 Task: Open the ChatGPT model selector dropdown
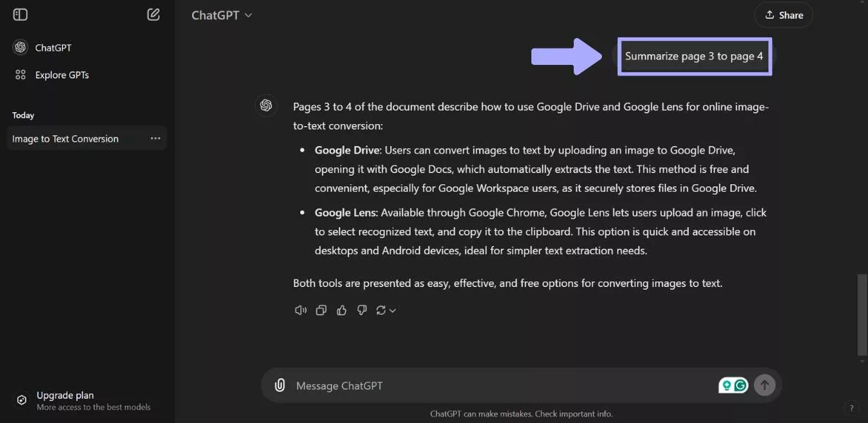222,15
